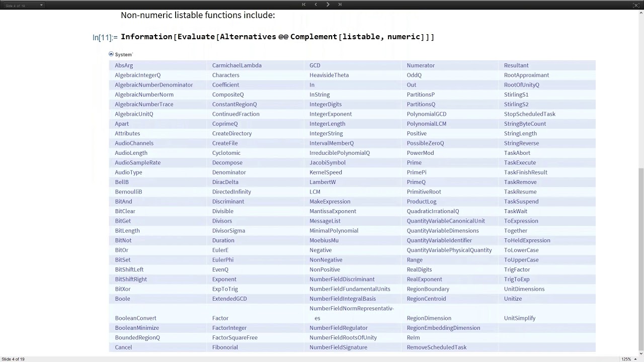644x362 pixels.
Task: Go to the first slide
Action: coord(304,5)
